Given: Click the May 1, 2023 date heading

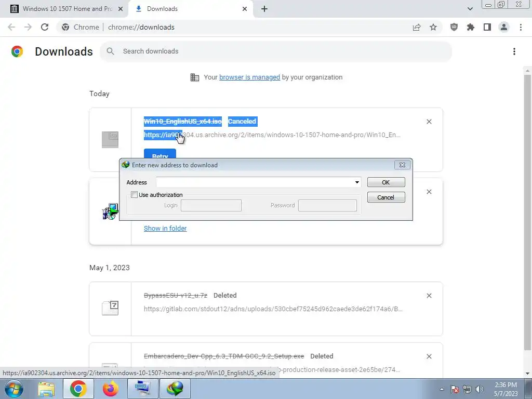Looking at the screenshot, I should coord(109,268).
